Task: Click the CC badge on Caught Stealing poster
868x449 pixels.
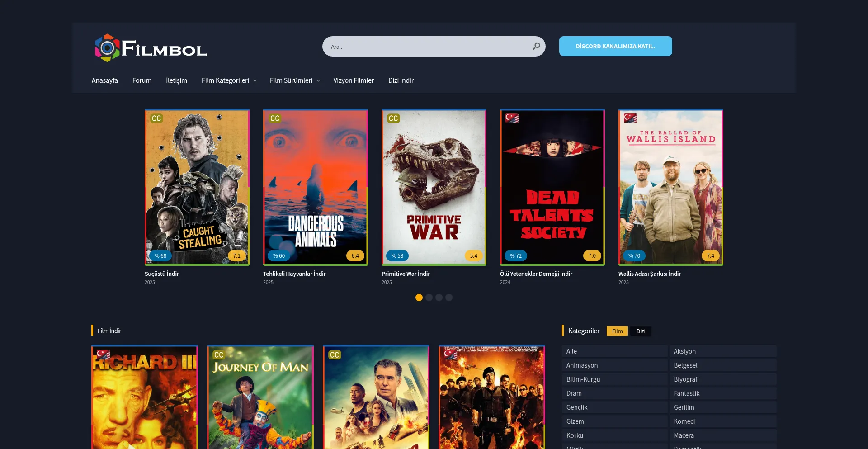Action: [156, 118]
